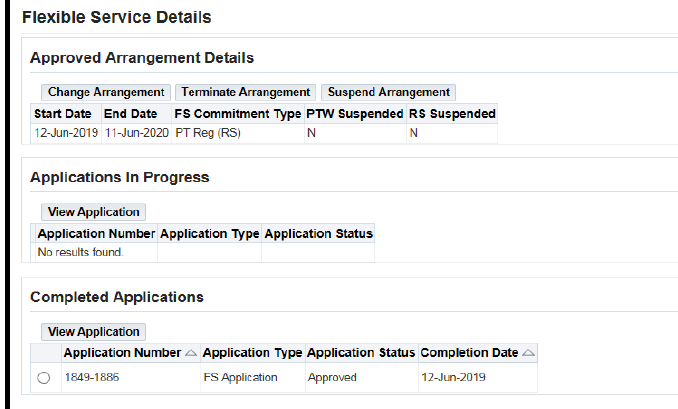The image size is (678, 409).
Task: Click Application Status header in Completed Applications
Action: coord(361,353)
